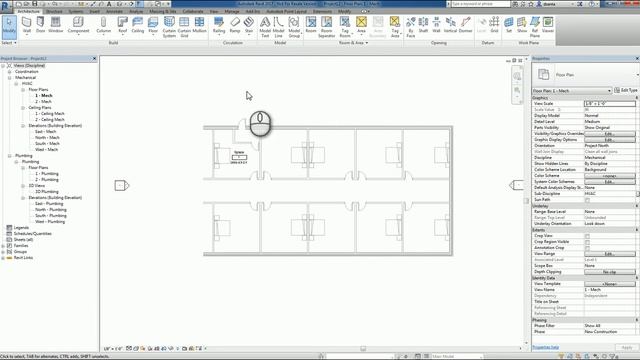Select the Room Separator tool
This screenshot has height=360, width=640.
coord(327,27)
